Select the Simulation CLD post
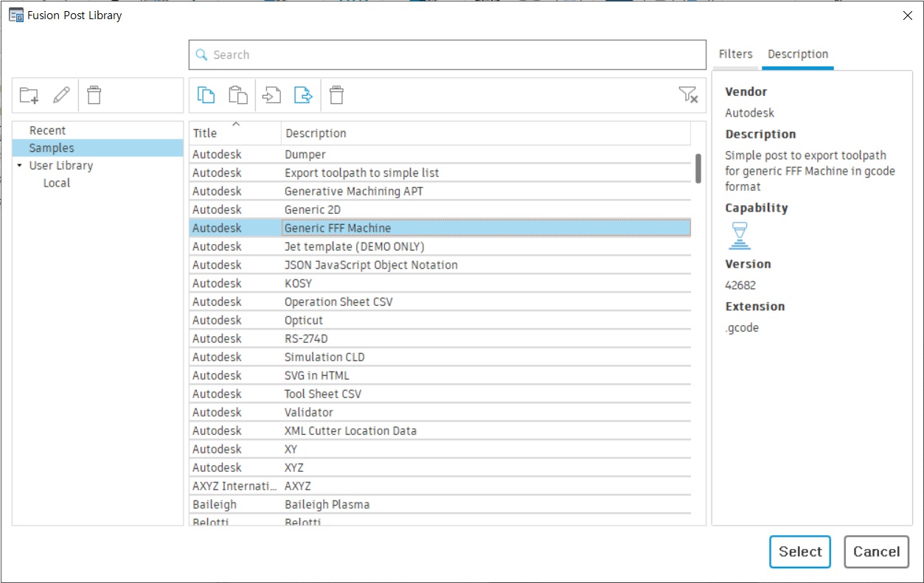The width and height of the screenshot is (924, 583). point(440,357)
